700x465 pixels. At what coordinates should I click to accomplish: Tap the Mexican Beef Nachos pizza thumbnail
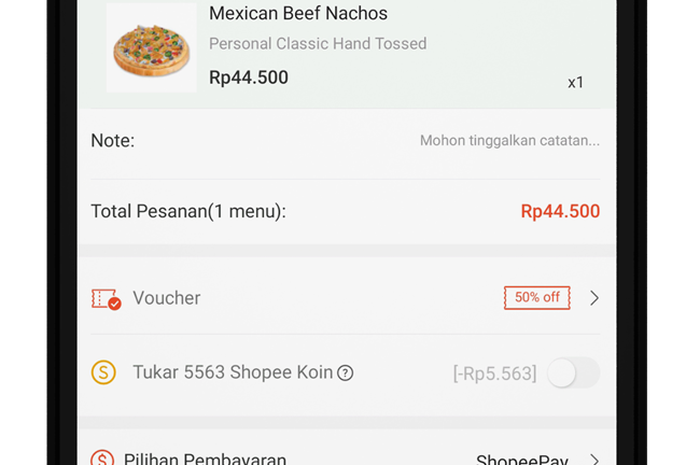[x=151, y=48]
